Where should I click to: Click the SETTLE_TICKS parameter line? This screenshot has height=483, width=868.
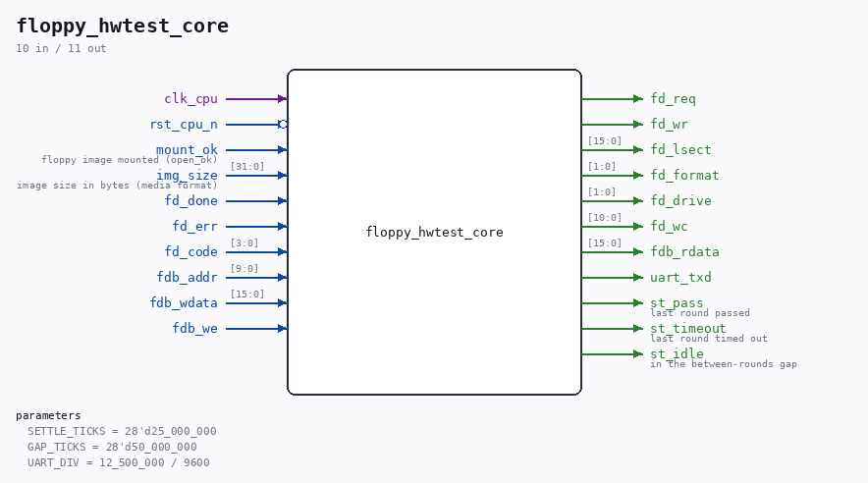click(122, 431)
